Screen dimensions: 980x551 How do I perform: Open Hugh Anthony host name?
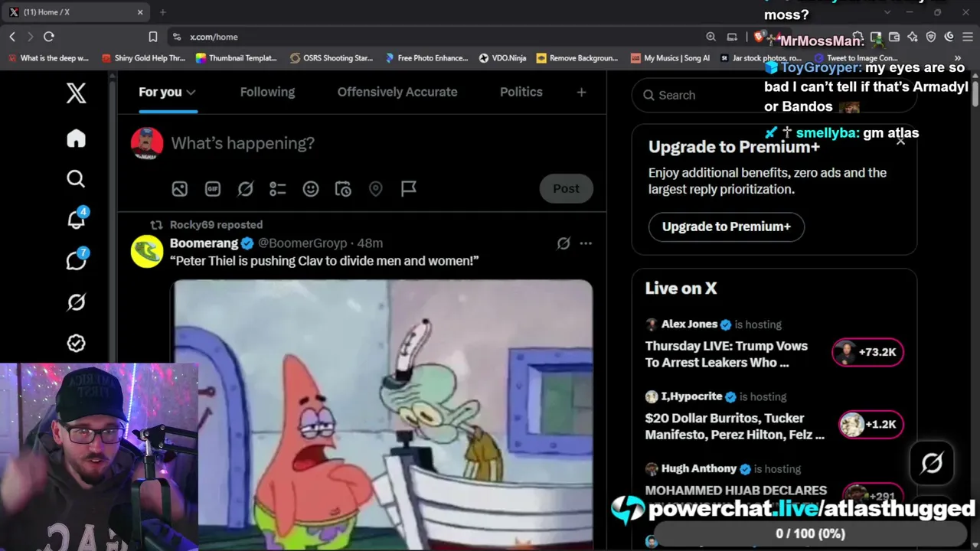698,468
